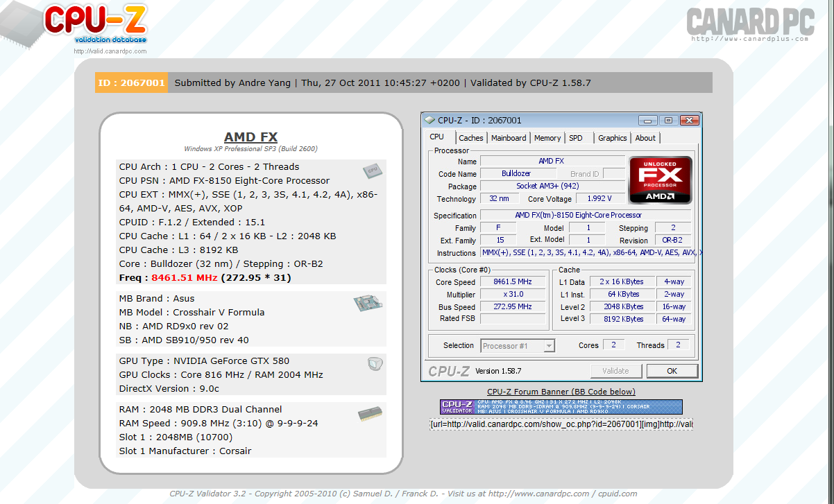Screen dimensions: 834x504
Task: Select the CPU tab
Action: pyautogui.click(x=437, y=137)
